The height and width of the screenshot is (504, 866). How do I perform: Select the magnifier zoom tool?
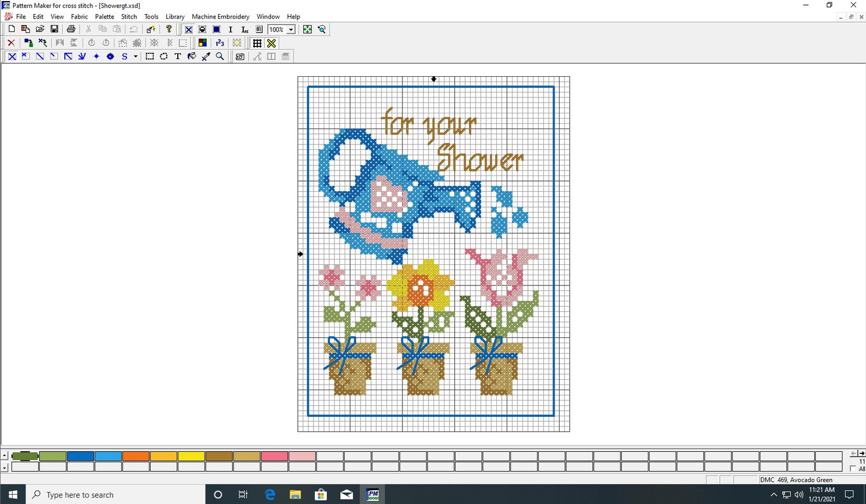point(220,57)
